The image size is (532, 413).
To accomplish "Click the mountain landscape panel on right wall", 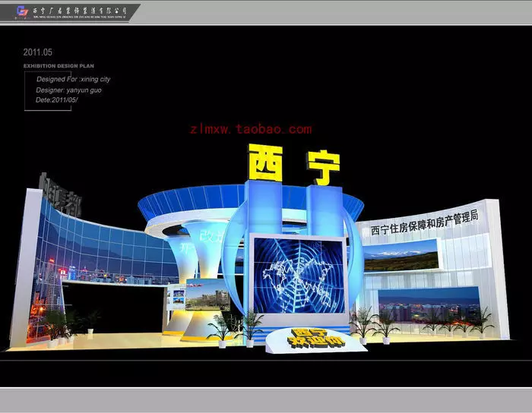I will pyautogui.click(x=401, y=255).
